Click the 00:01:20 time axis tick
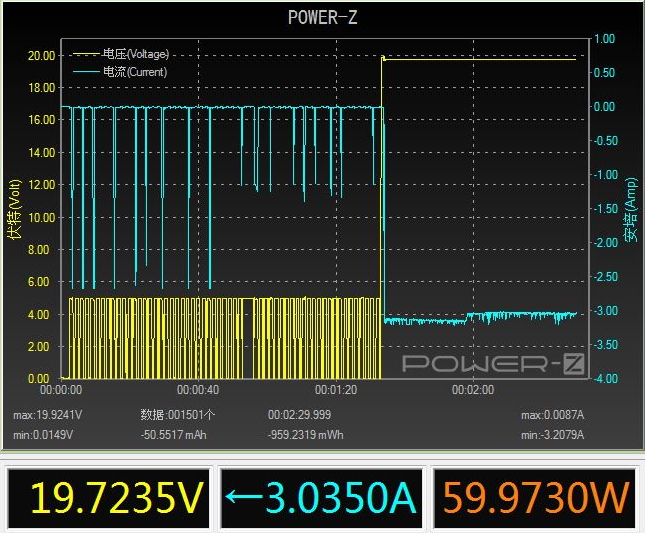Screen dimensions: 645x533 point(336,390)
